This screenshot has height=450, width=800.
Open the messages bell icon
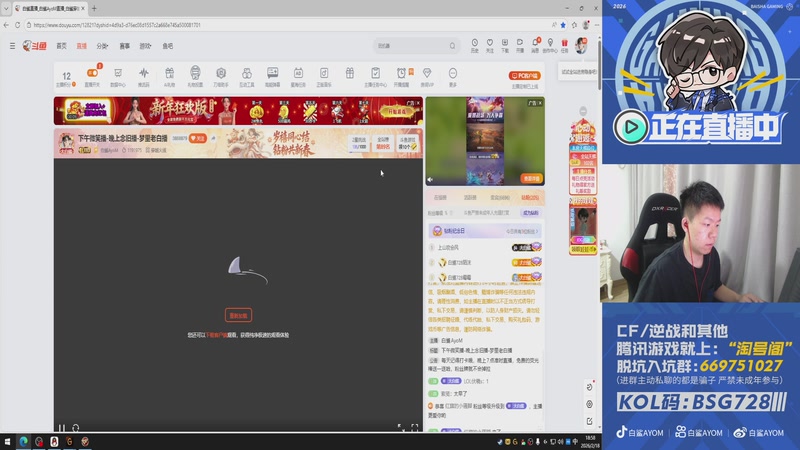point(535,45)
